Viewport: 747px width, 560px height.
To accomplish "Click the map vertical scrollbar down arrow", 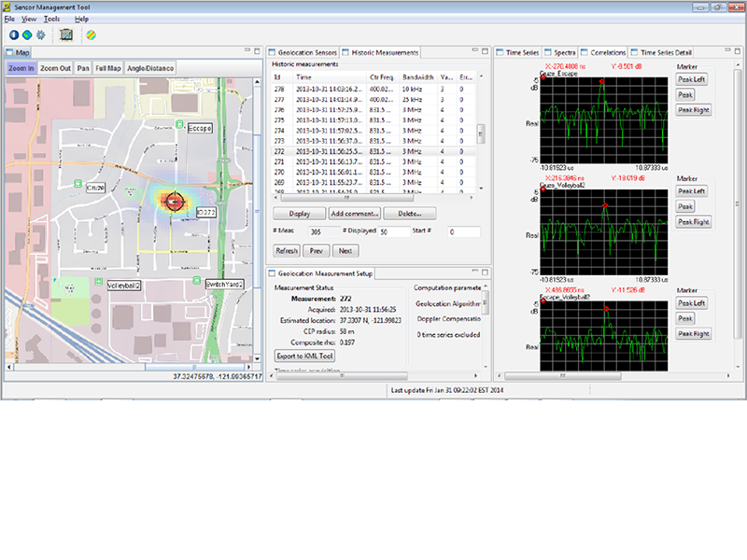I will 258,358.
